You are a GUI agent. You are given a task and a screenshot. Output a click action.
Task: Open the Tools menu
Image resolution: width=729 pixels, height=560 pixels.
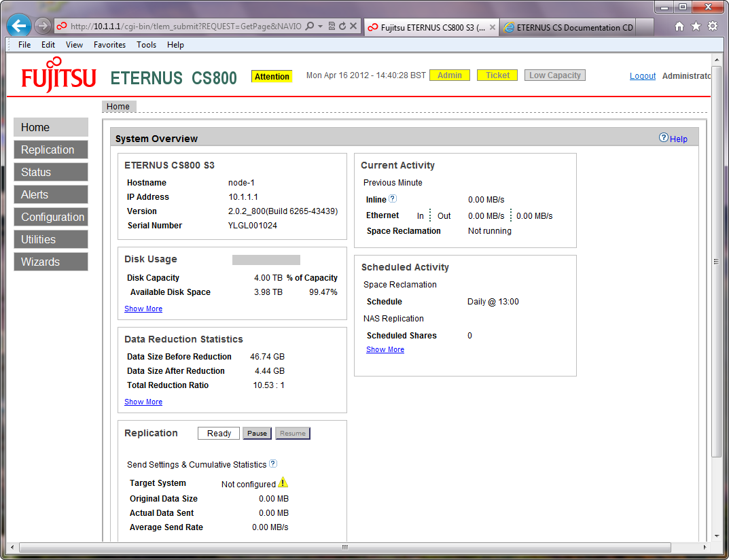(x=147, y=45)
